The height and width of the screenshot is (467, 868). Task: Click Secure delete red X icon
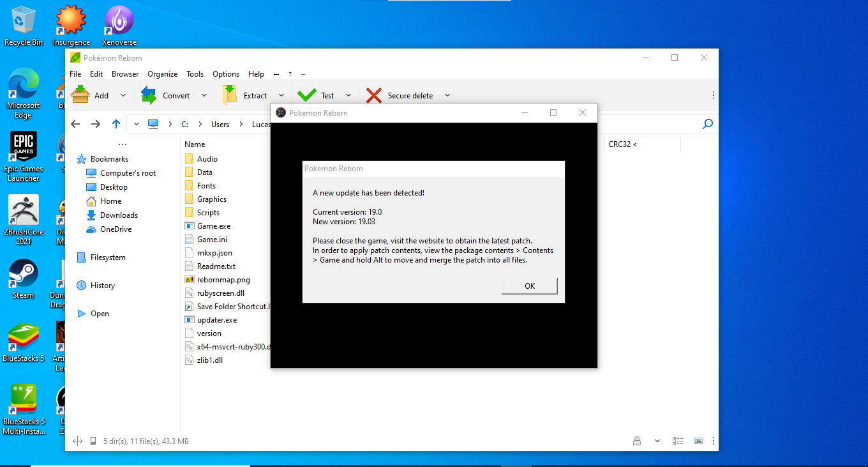(374, 95)
